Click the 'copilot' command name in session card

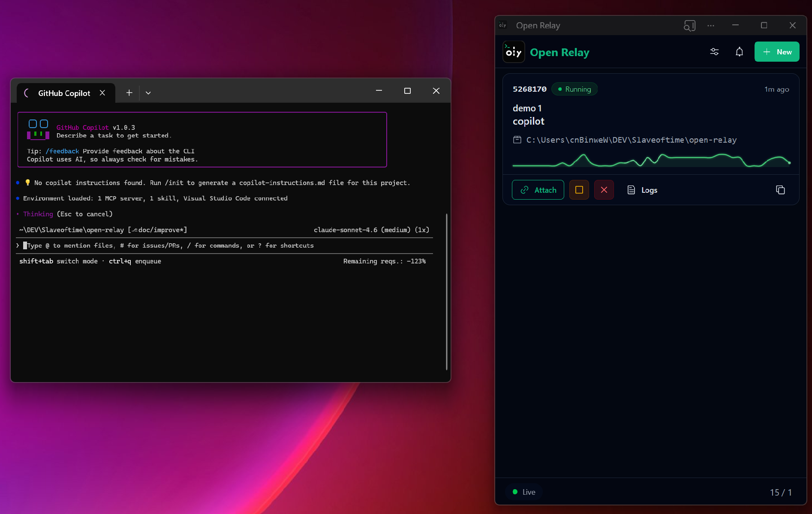(528, 121)
